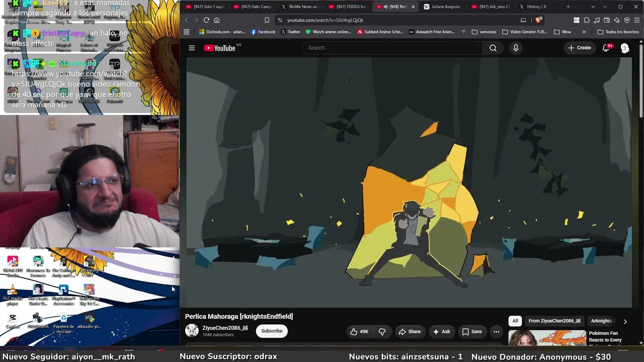Open the Trails in the Sky desktop shortcut

[x=89, y=295]
